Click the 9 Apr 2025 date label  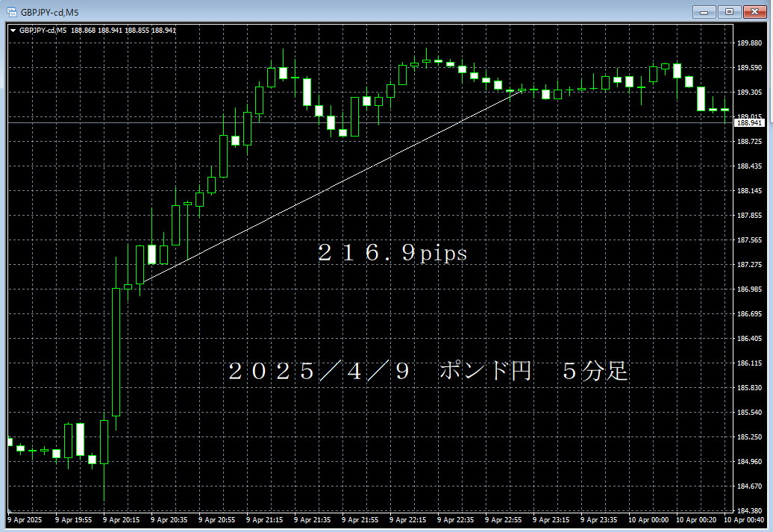click(x=24, y=519)
